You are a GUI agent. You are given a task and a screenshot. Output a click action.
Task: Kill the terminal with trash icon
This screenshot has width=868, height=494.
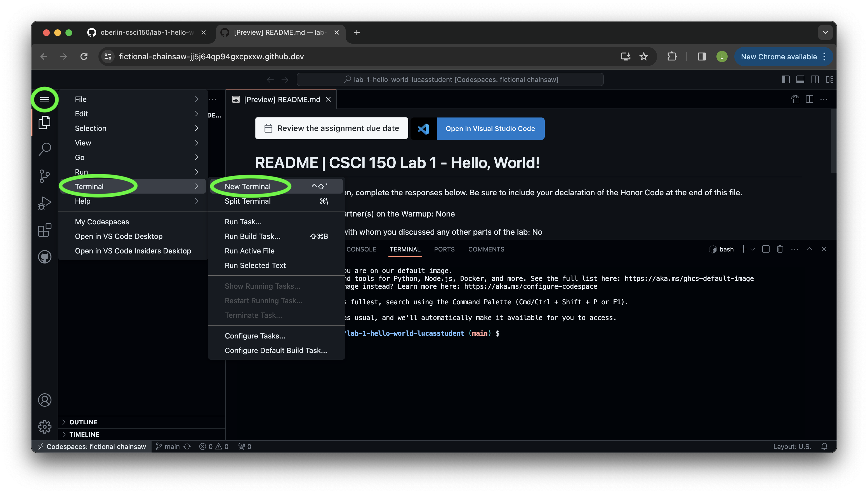tap(780, 249)
